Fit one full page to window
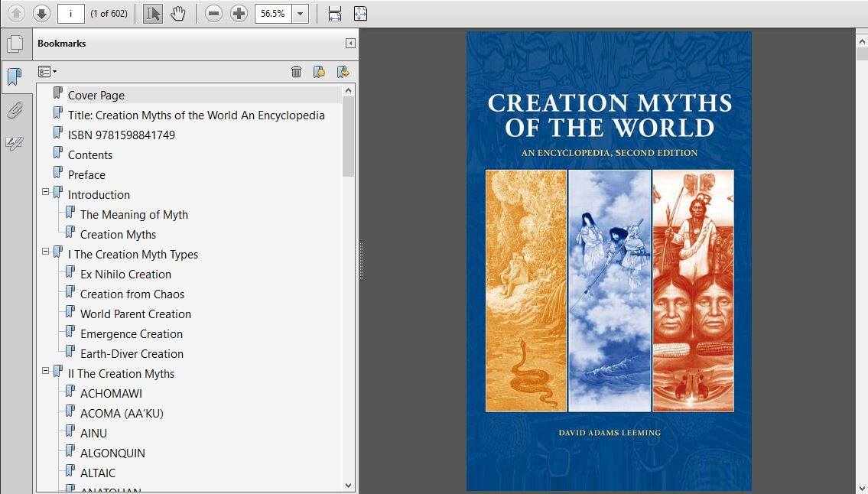 360,14
